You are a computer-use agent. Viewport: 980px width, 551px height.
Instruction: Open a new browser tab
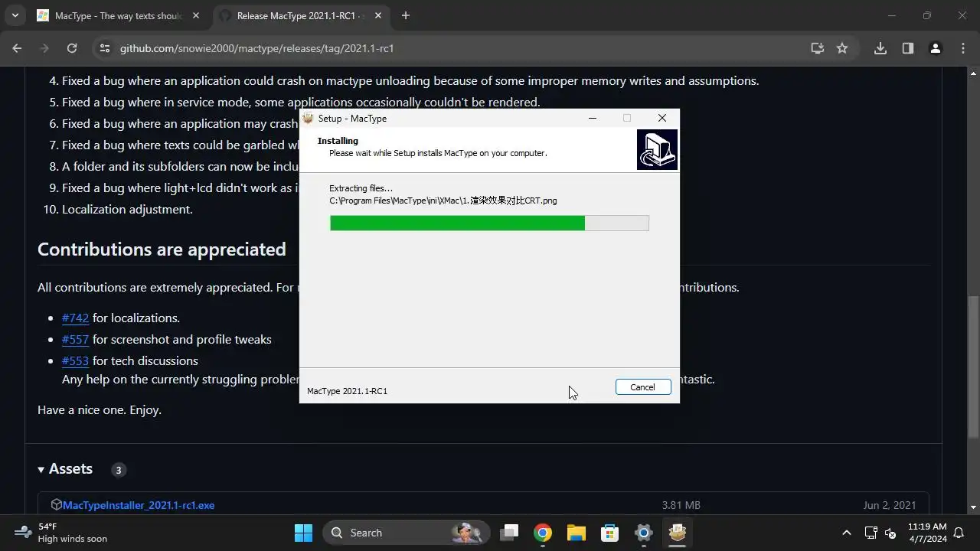click(406, 15)
